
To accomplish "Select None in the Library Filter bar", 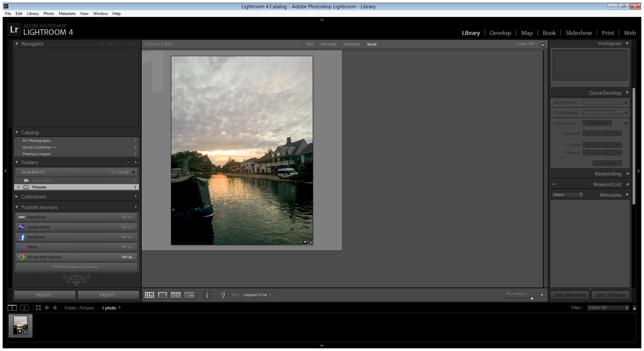I will (372, 44).
